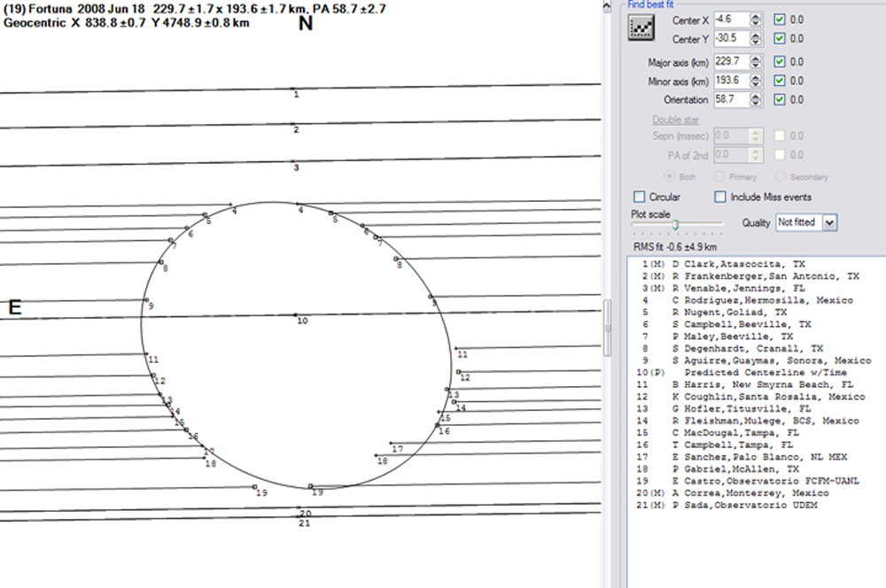Toggle the Orientation fit checkbox

(779, 100)
